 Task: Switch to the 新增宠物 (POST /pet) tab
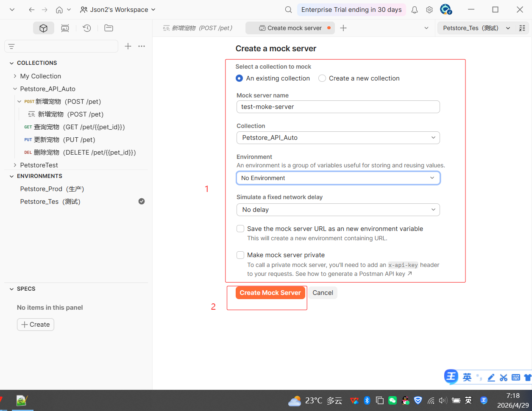(x=198, y=28)
